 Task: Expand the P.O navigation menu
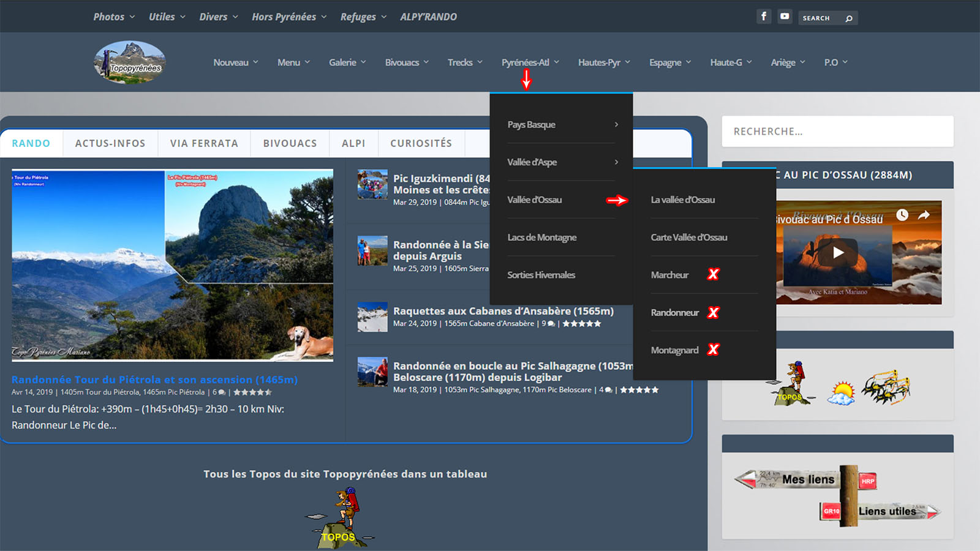835,62
